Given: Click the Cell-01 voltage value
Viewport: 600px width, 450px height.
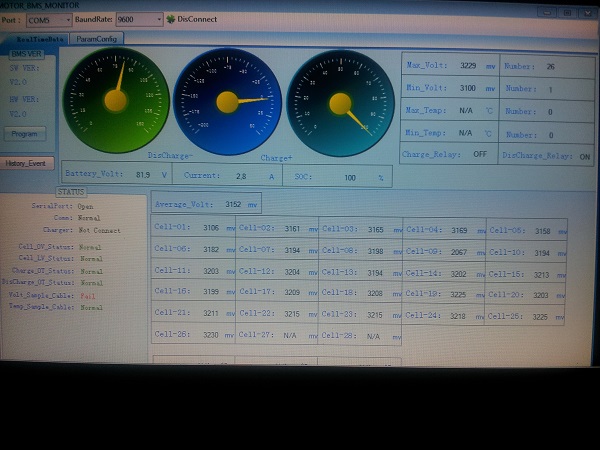Looking at the screenshot, I should pyautogui.click(x=210, y=229).
